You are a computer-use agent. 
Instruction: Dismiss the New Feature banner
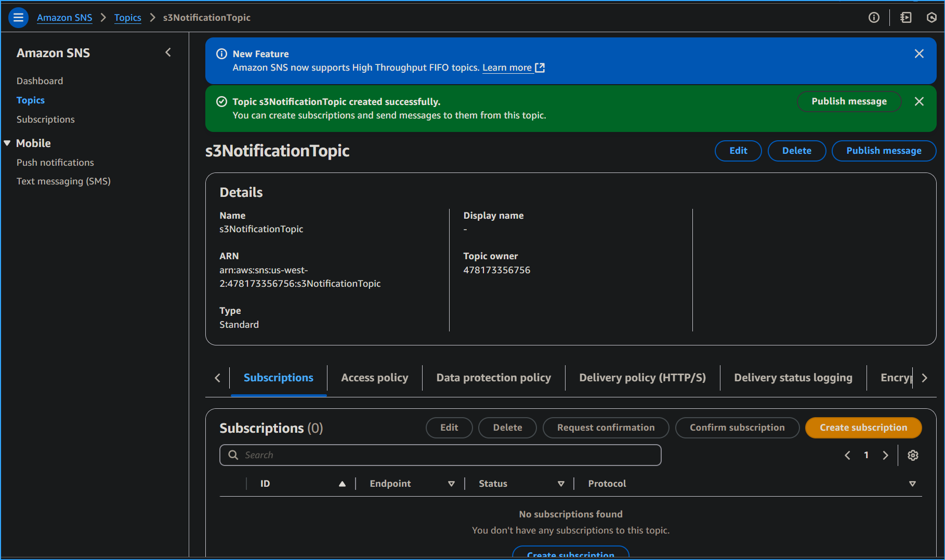point(919,54)
